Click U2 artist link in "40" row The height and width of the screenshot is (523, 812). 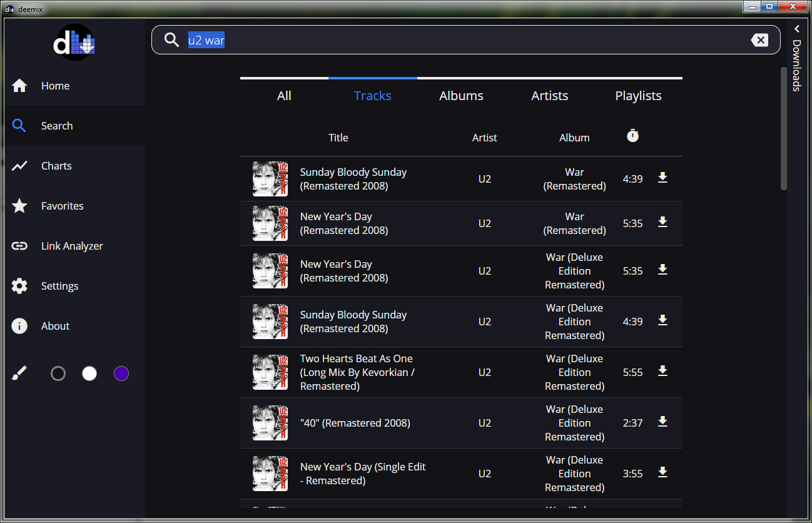point(485,423)
